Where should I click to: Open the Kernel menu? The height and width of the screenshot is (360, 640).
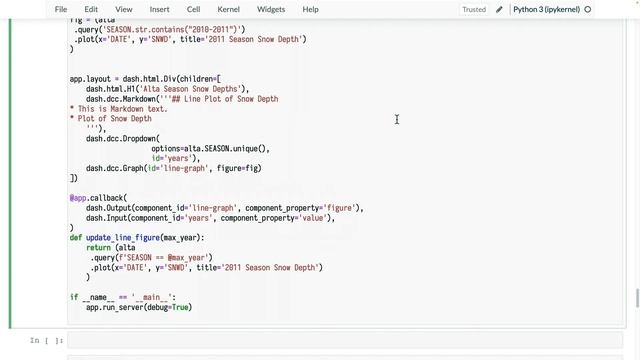pyautogui.click(x=228, y=9)
